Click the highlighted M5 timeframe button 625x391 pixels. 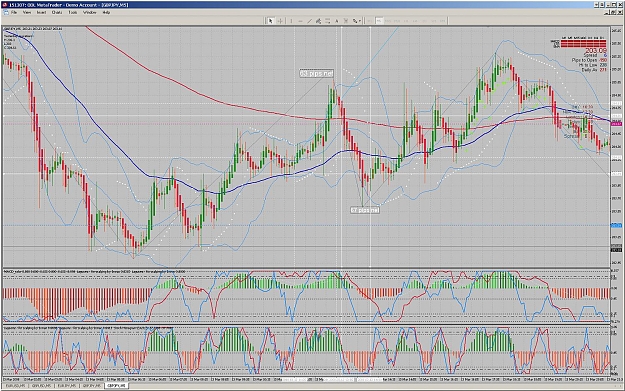click(379, 21)
